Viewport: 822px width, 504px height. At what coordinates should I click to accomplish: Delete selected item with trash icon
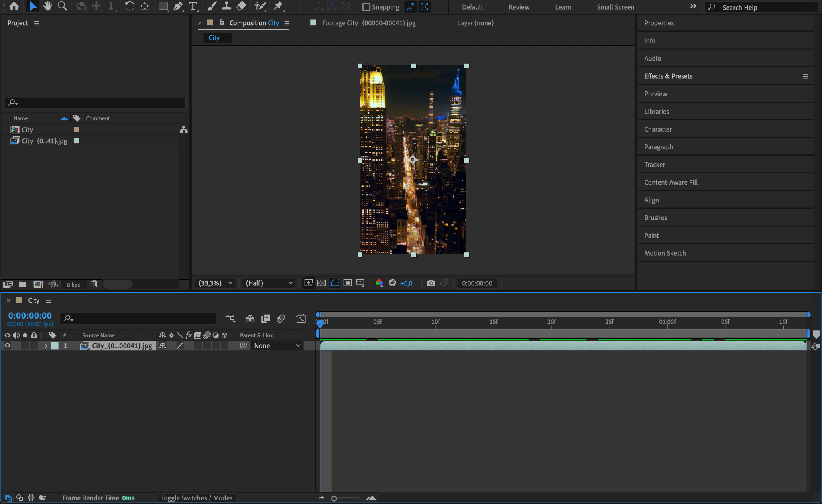(94, 284)
